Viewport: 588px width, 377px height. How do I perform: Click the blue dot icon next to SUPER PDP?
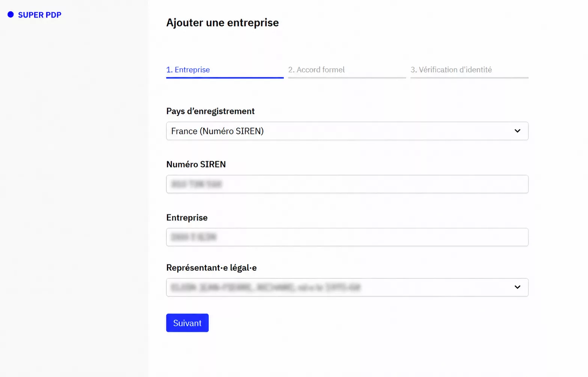coord(11,15)
